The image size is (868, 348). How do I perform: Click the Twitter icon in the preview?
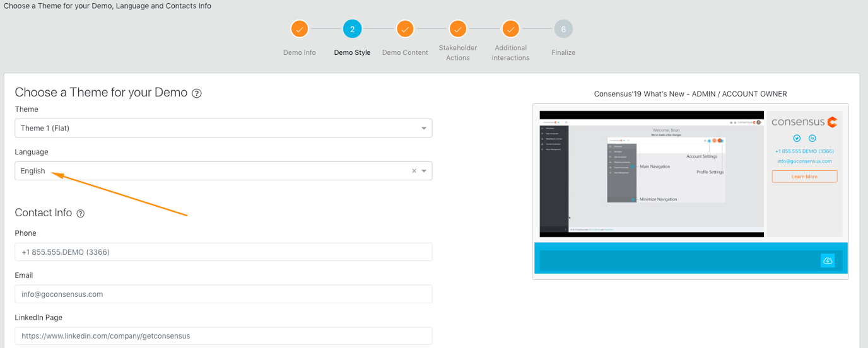797,138
